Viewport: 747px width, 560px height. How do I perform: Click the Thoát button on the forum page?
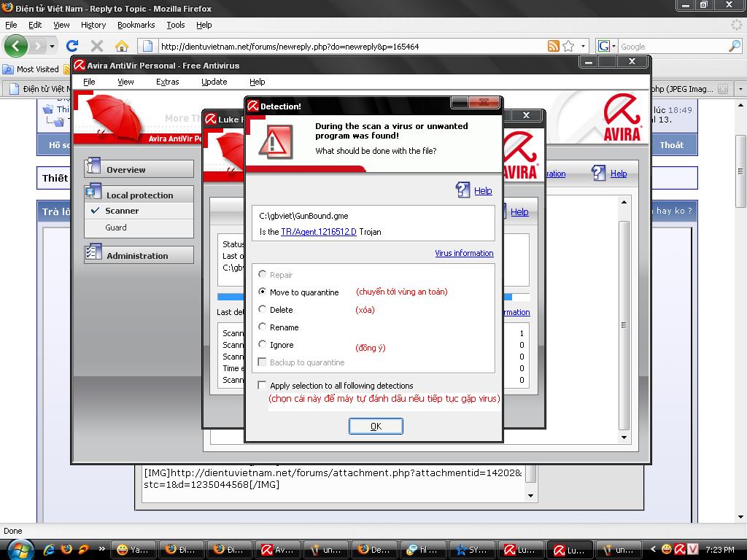671,145
